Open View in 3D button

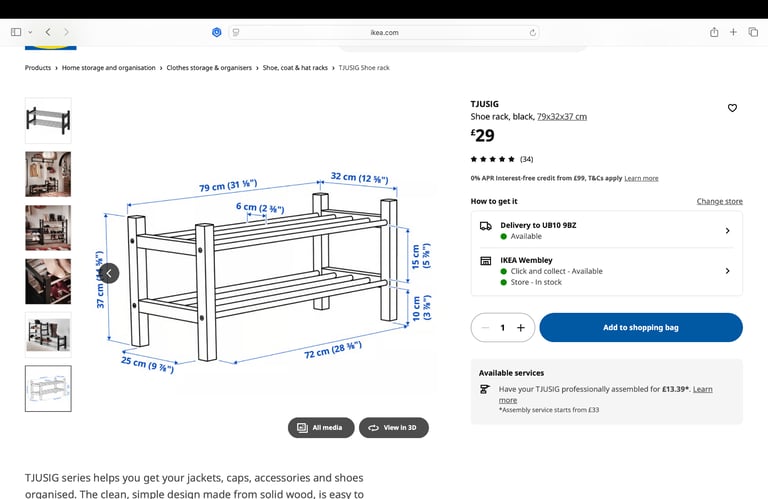394,428
